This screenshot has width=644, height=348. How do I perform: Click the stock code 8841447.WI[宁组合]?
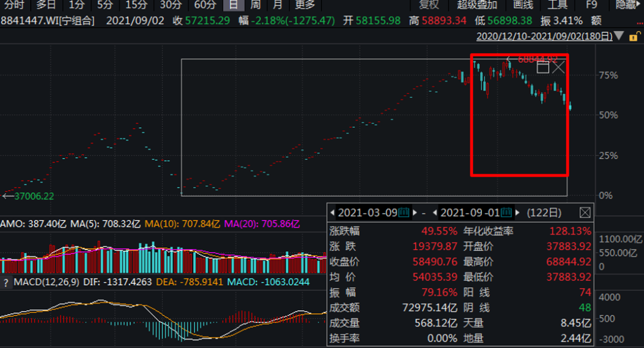(48, 20)
